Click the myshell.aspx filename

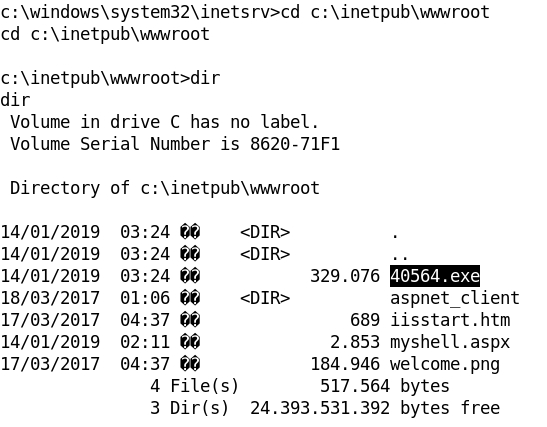coord(450,342)
